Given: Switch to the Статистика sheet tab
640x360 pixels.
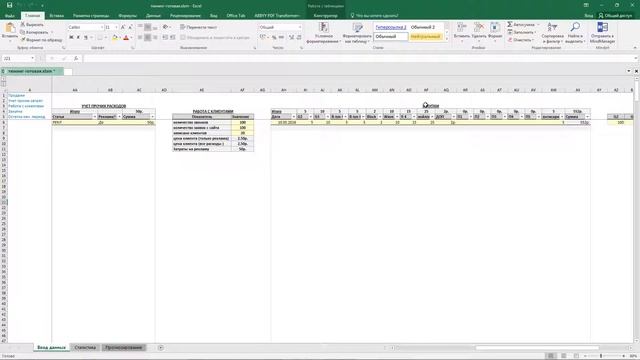Looking at the screenshot, I should click(x=85, y=347).
